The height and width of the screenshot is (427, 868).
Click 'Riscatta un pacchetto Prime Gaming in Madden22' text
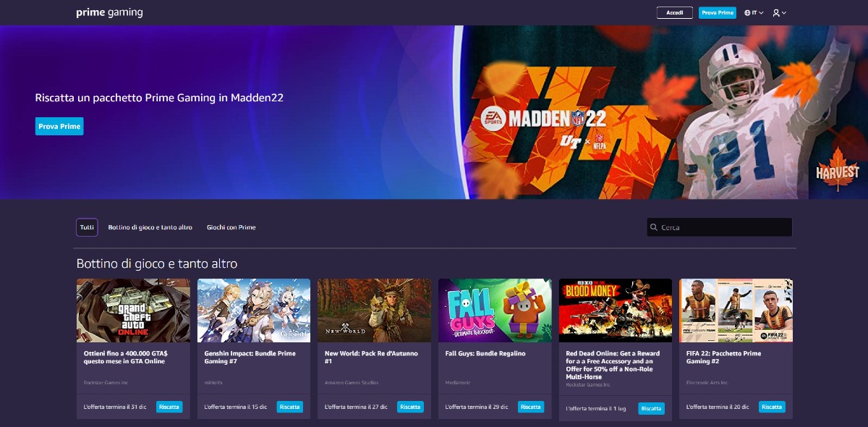click(159, 98)
